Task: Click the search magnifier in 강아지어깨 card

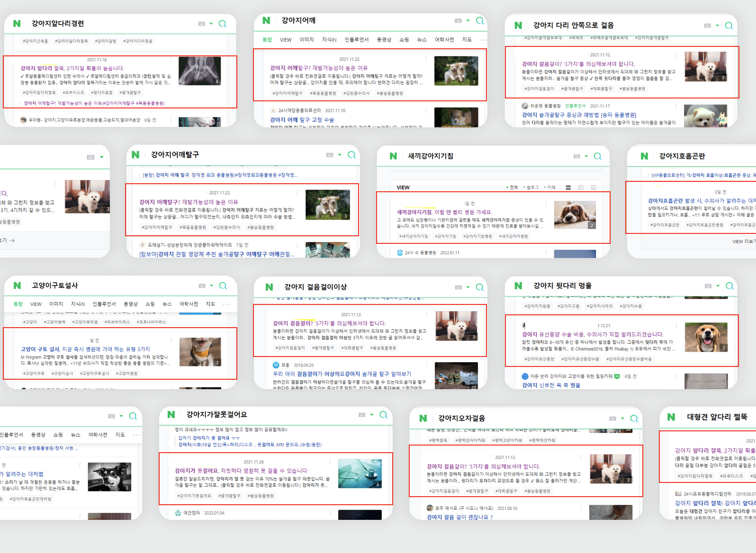Action: click(479, 21)
